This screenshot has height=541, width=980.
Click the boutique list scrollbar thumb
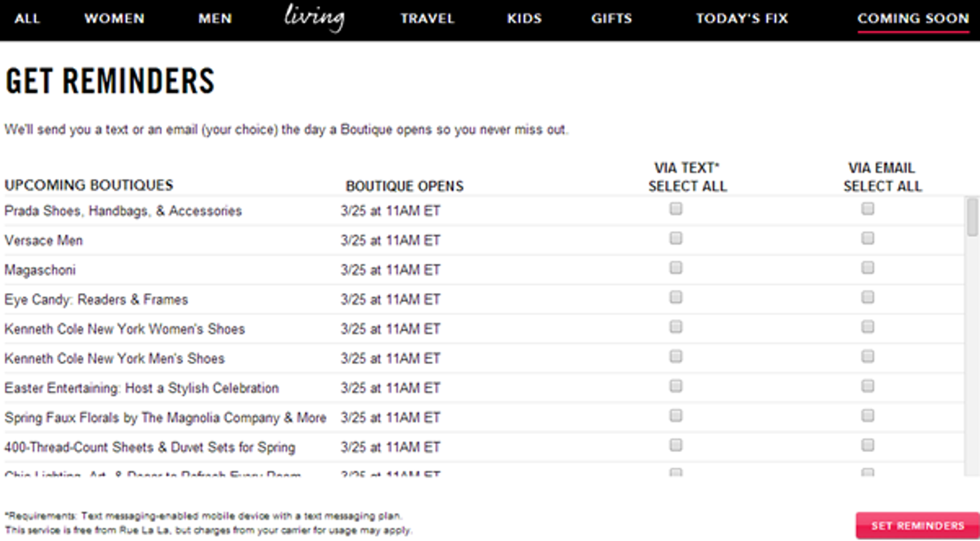(973, 218)
